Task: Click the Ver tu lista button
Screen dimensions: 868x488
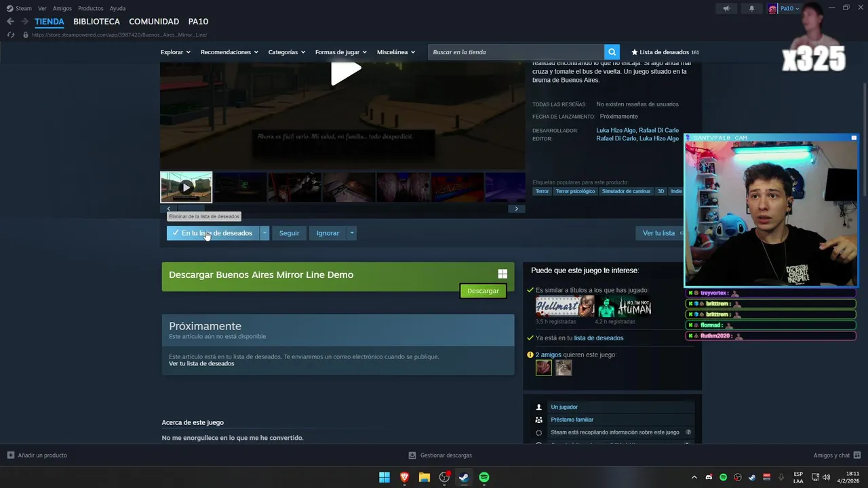Action: click(658, 233)
